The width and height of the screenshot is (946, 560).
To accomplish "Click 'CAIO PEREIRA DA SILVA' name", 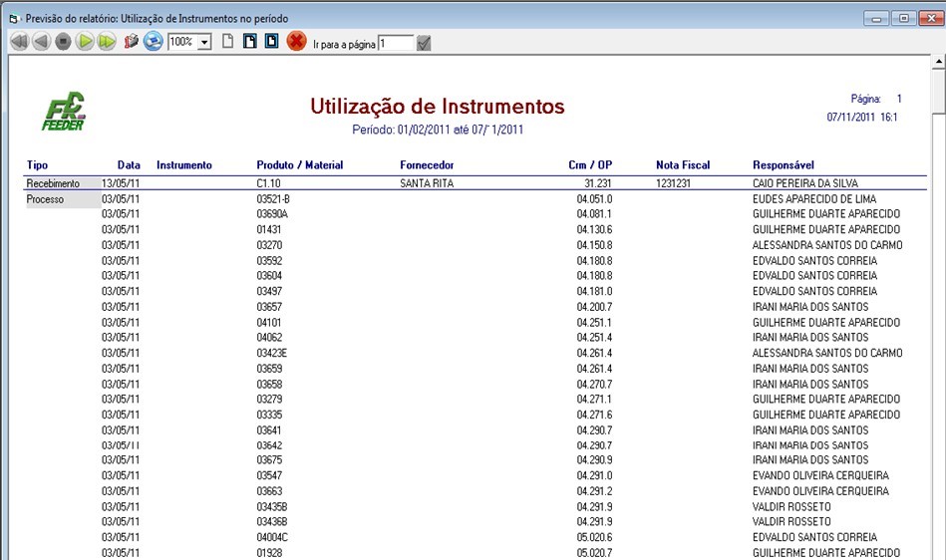I will click(805, 183).
